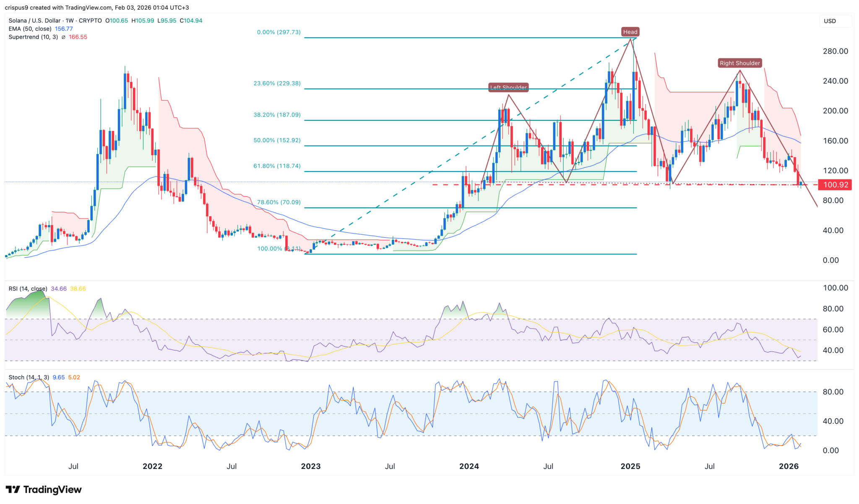Click the Left Shoulder pattern label

click(508, 87)
